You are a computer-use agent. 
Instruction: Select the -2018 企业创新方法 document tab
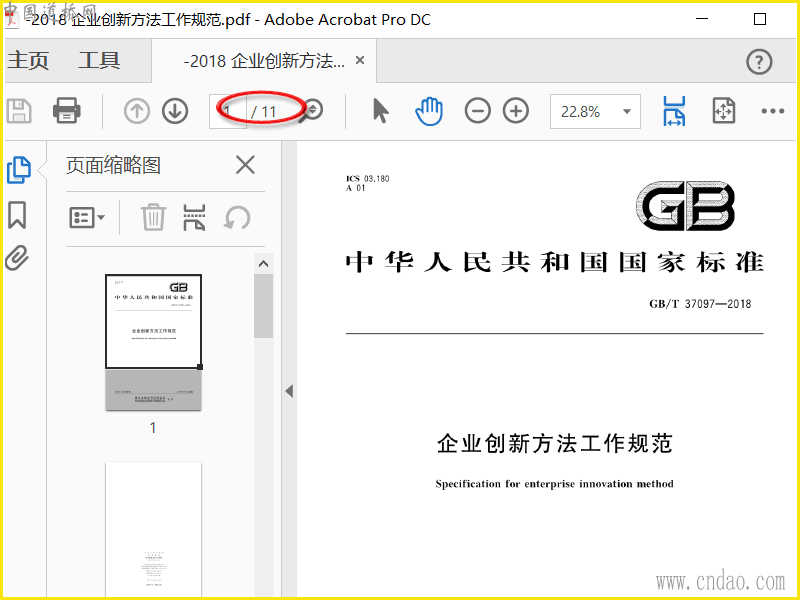264,61
